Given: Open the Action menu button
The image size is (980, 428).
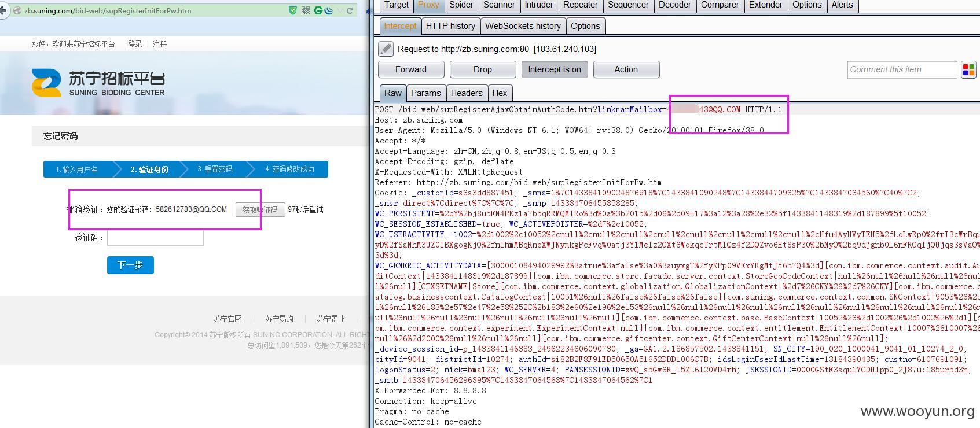Looking at the screenshot, I should coord(626,69).
